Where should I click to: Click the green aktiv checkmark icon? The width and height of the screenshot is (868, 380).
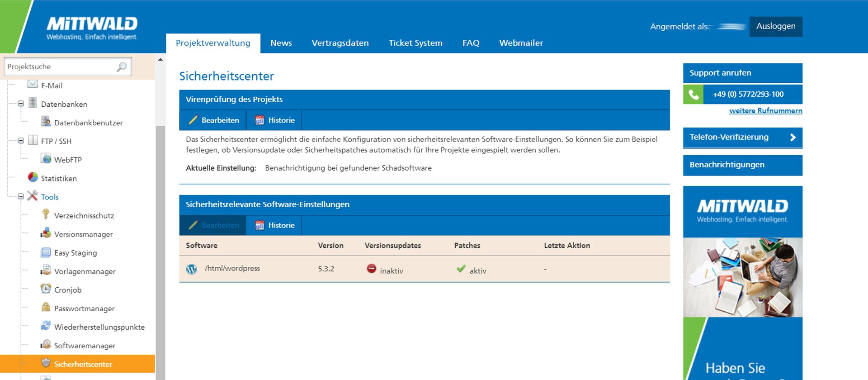461,269
